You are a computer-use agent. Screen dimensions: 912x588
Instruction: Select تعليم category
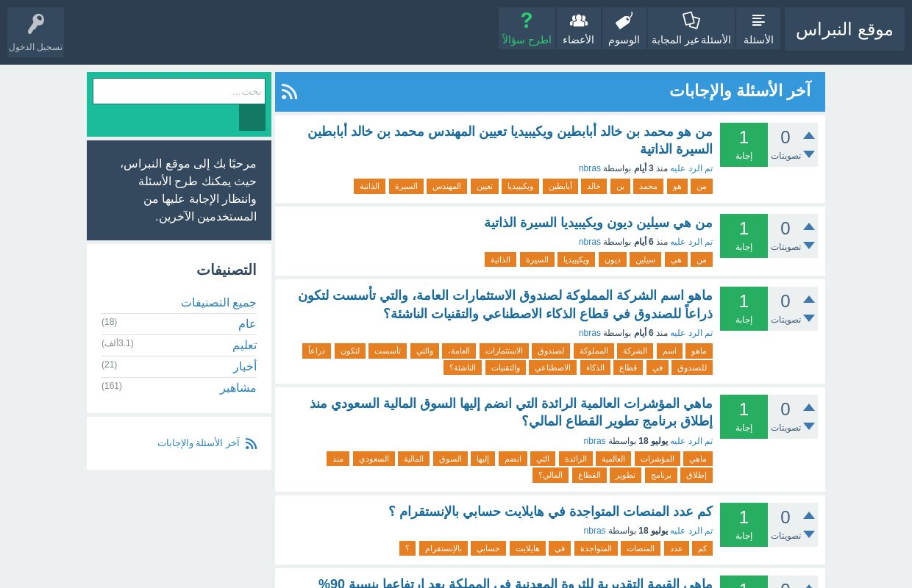tap(244, 345)
